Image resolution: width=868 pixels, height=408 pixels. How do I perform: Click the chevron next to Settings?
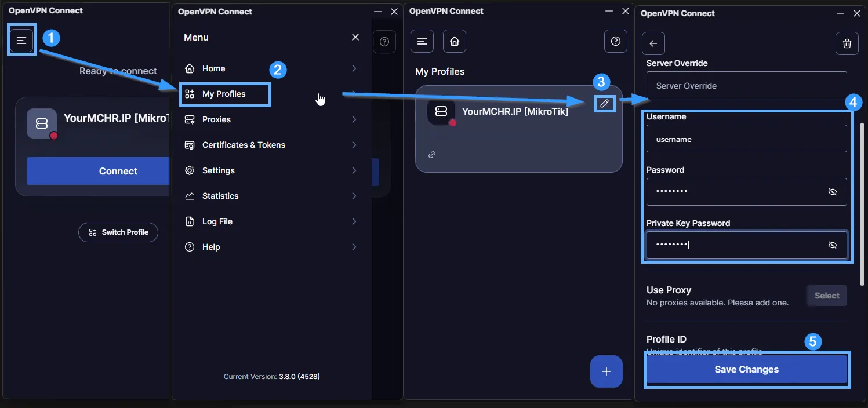(354, 170)
